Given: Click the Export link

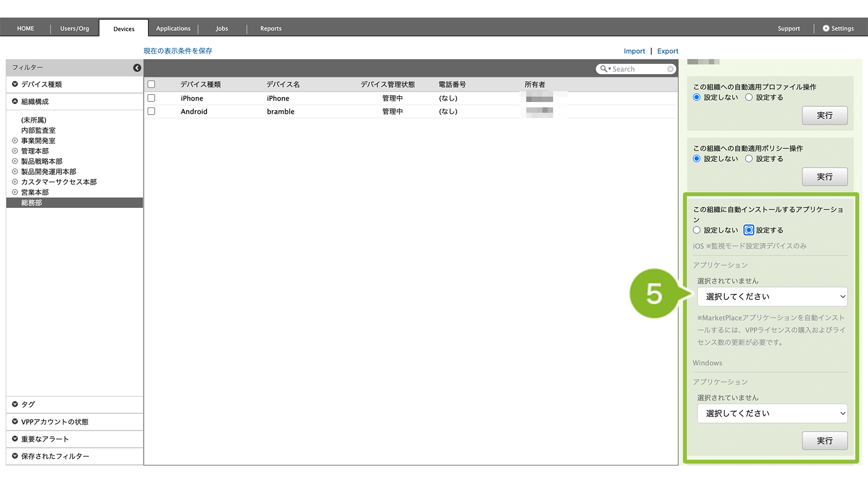Looking at the screenshot, I should click(x=667, y=51).
